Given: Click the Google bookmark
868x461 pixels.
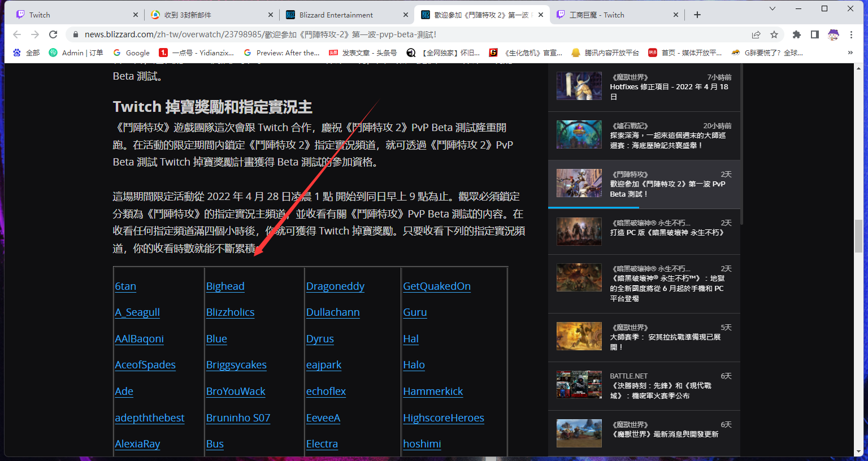Looking at the screenshot, I should (132, 53).
